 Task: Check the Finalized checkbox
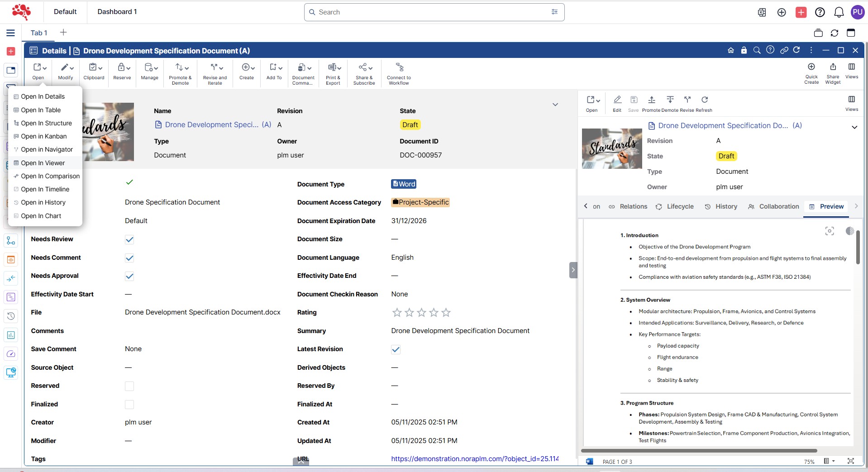tap(129, 405)
